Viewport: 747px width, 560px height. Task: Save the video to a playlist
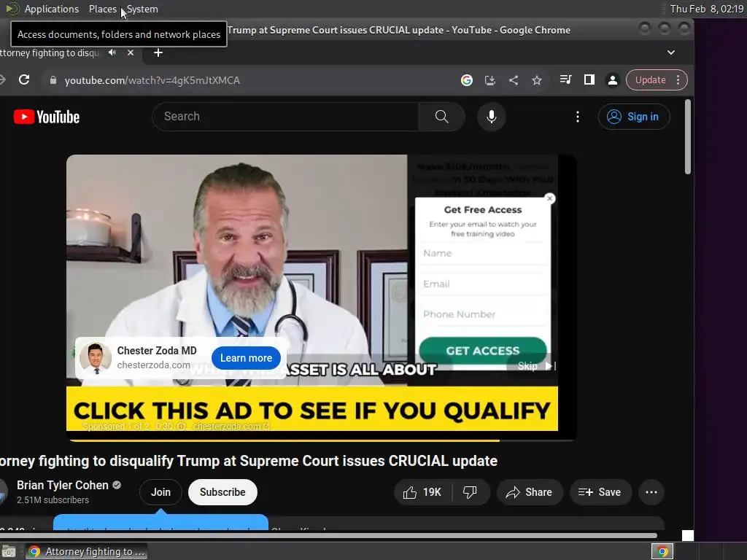pyautogui.click(x=600, y=492)
